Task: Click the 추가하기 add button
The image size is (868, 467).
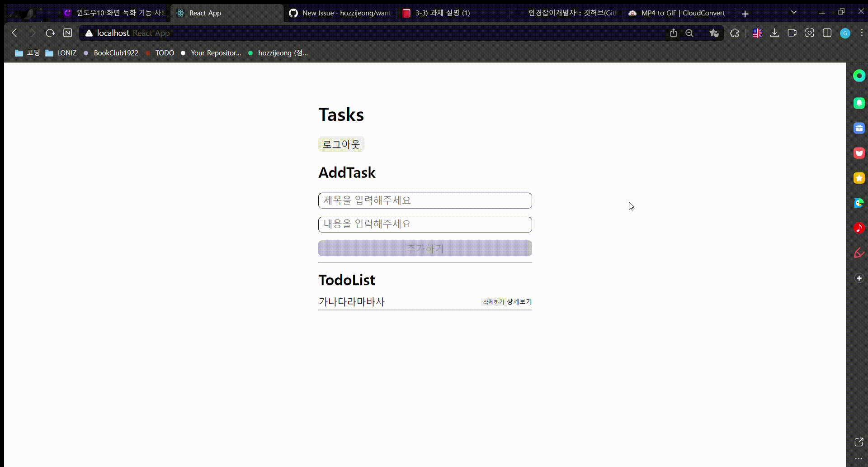Action: point(425,248)
